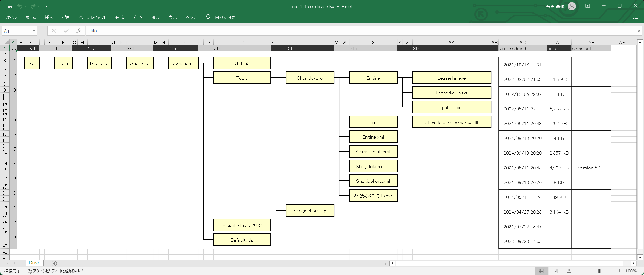Switch to Normal view icon
This screenshot has width=644, height=275.
click(541, 271)
